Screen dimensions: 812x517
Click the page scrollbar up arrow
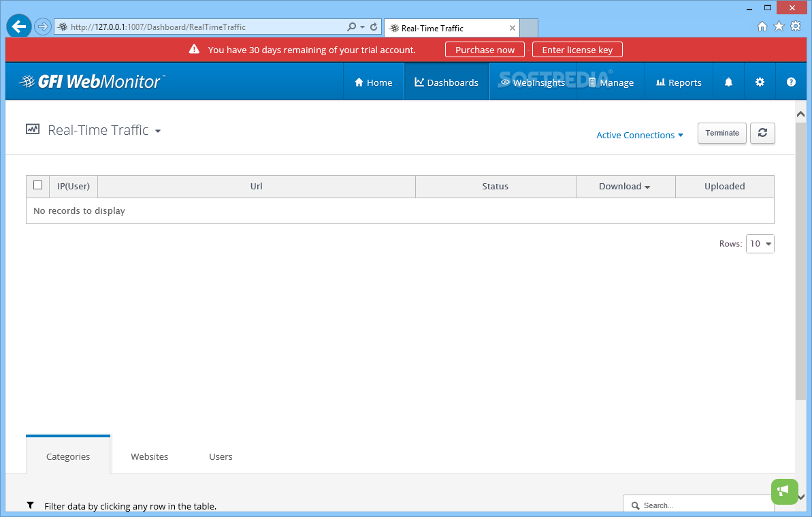800,114
